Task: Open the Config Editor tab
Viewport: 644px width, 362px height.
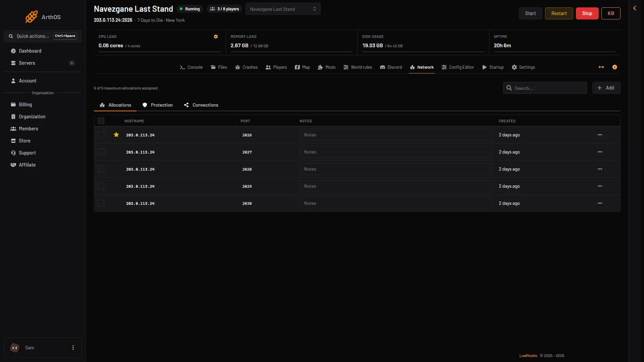Action: [458, 67]
